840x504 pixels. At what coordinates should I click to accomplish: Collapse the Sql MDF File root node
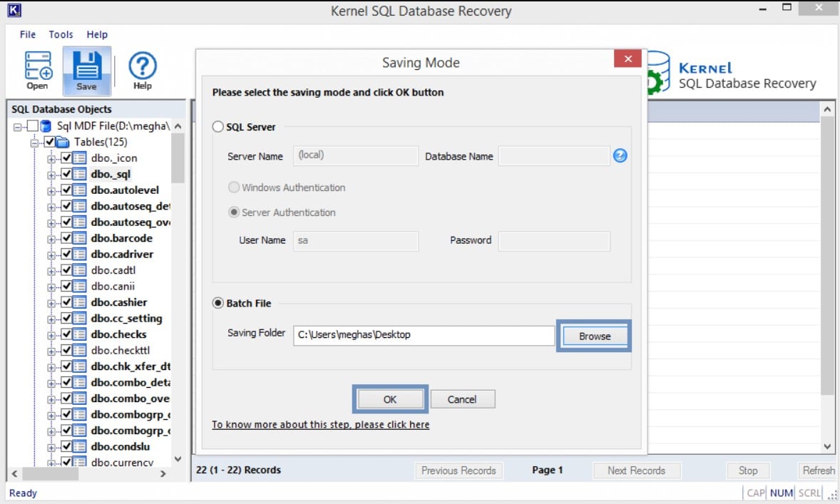tap(18, 127)
